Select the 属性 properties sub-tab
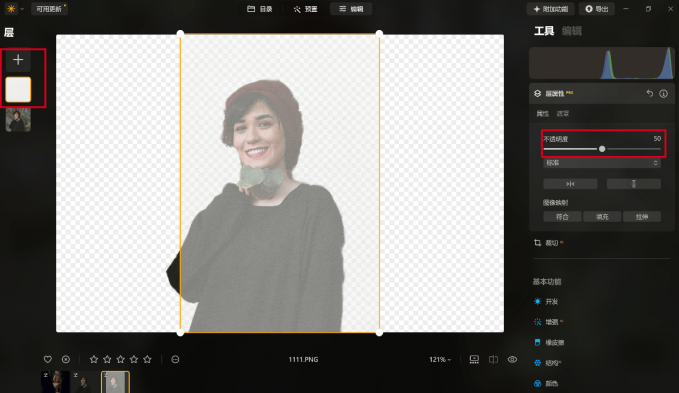 point(543,113)
